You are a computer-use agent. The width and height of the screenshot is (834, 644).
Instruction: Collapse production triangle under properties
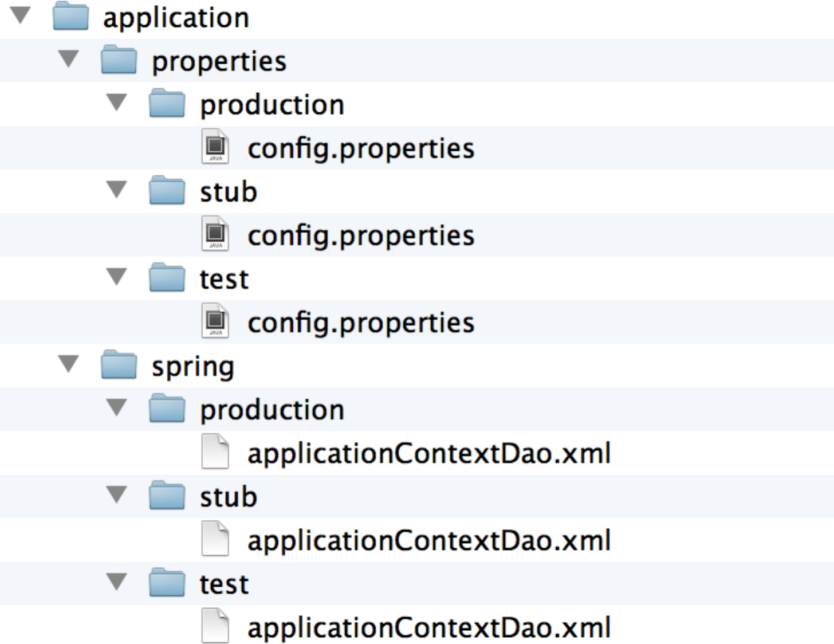coord(117,103)
